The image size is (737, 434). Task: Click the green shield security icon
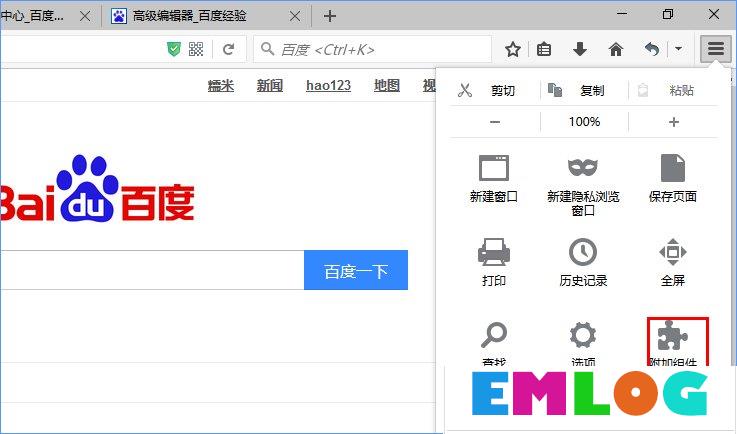(x=174, y=49)
